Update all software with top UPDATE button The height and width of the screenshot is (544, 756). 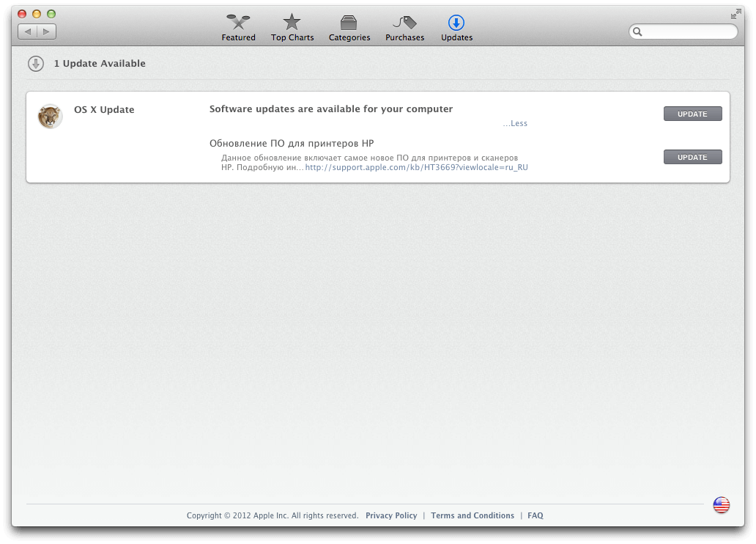click(692, 114)
